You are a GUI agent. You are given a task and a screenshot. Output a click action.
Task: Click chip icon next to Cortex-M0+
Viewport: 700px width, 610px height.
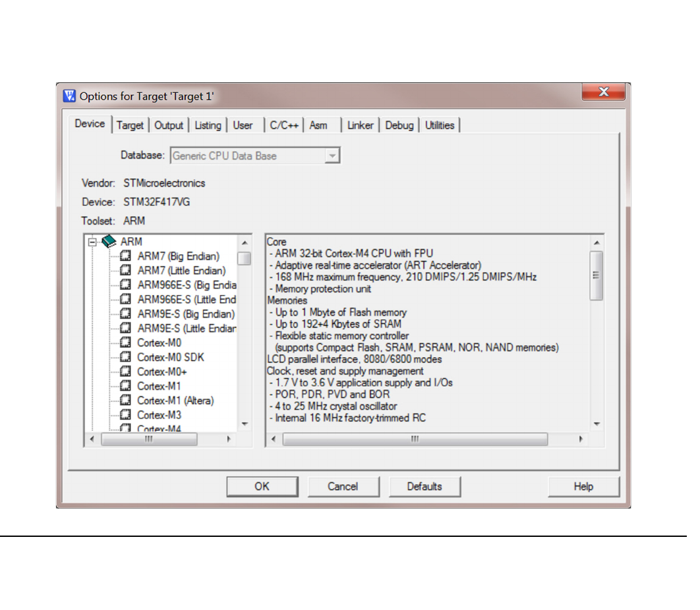pyautogui.click(x=125, y=371)
